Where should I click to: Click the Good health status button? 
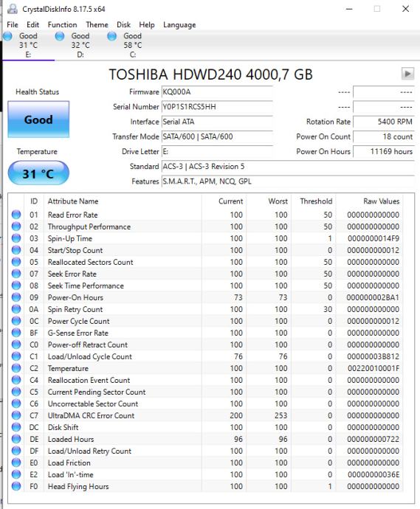click(x=38, y=120)
